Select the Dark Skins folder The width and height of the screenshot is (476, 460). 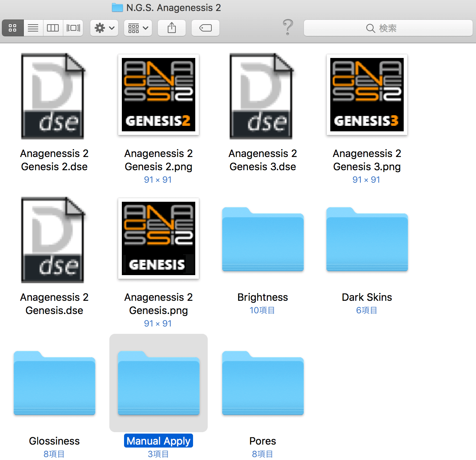(x=367, y=240)
